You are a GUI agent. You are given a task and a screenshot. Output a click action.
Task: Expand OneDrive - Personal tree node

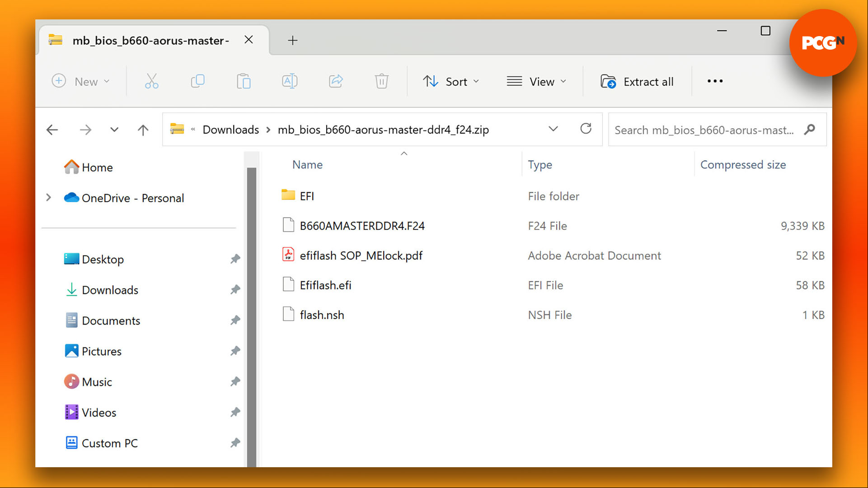click(48, 198)
